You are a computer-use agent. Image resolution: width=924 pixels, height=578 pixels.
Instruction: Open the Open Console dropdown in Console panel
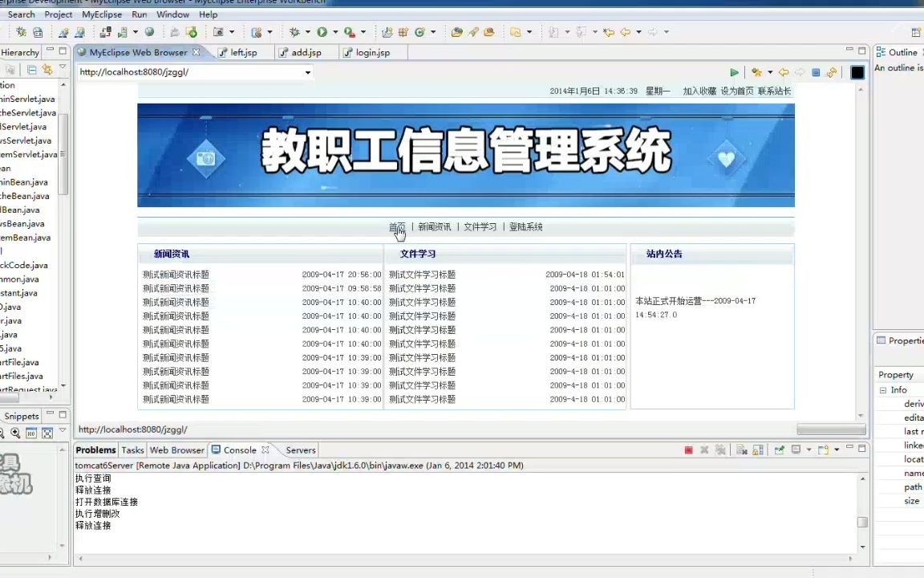(838, 450)
